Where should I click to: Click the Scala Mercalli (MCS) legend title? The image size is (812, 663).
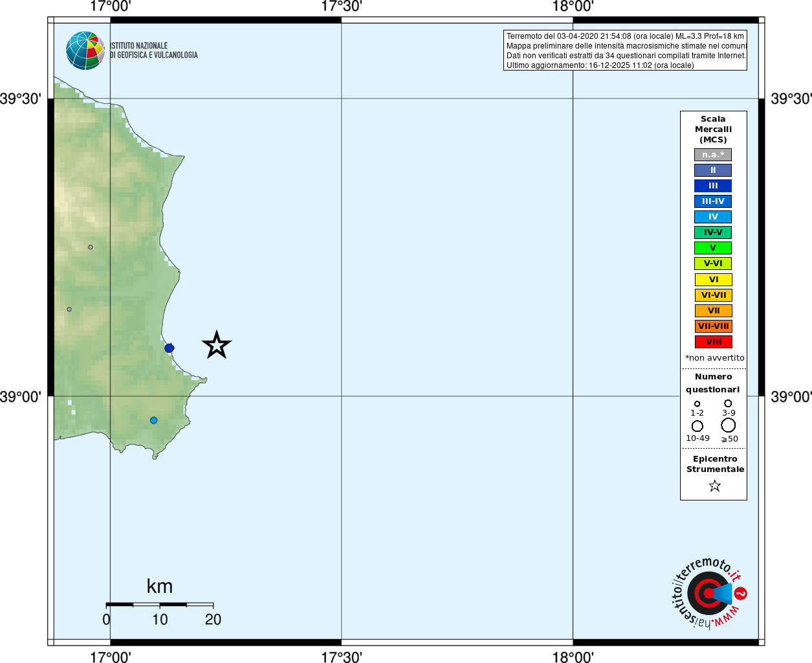tap(713, 129)
